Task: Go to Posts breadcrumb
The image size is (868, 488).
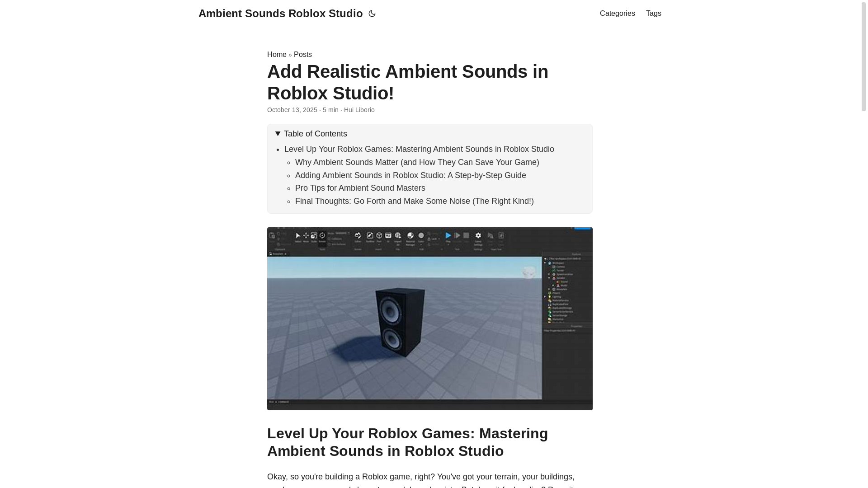Action: 303,55
